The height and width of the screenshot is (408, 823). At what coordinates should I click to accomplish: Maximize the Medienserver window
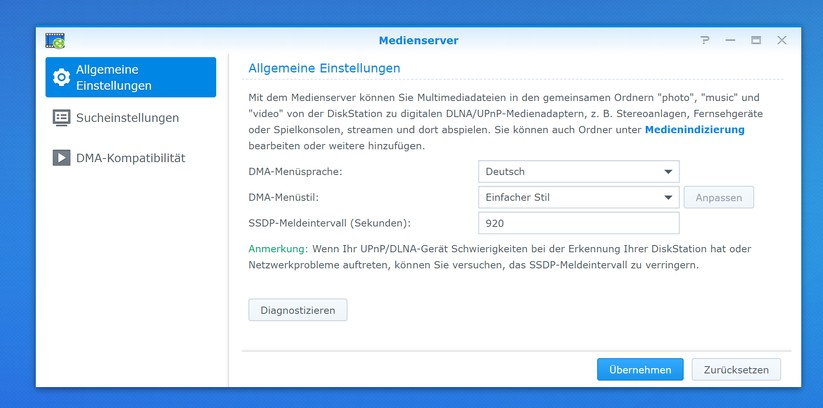[756, 40]
